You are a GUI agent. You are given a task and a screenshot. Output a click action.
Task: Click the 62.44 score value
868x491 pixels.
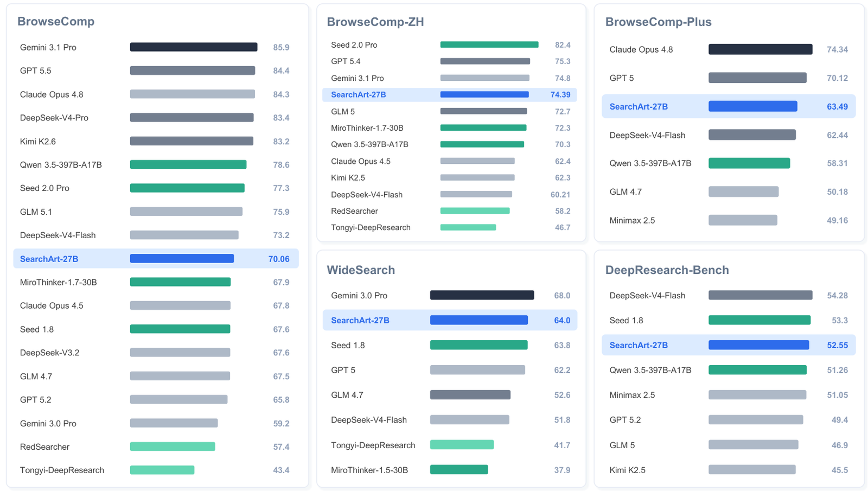click(837, 135)
